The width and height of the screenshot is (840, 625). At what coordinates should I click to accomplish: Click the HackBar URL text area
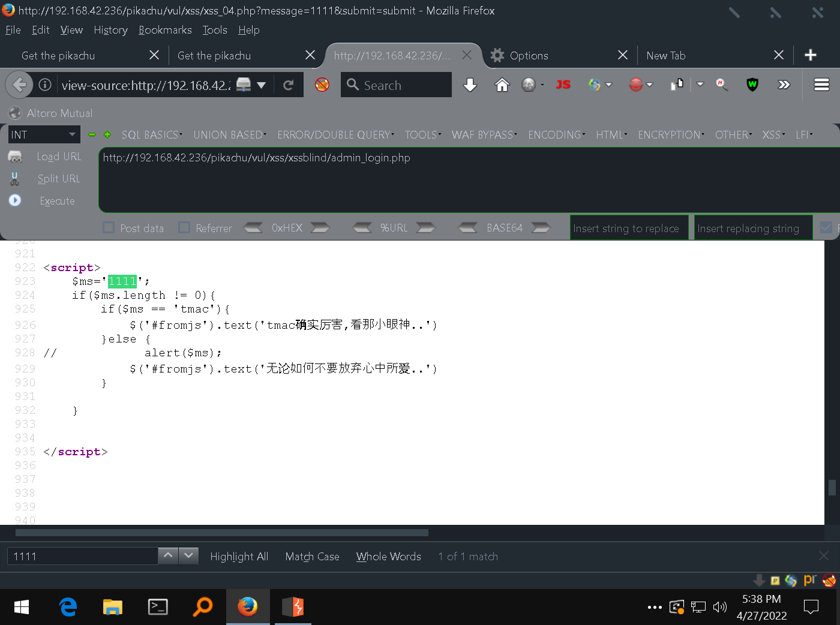(469, 179)
